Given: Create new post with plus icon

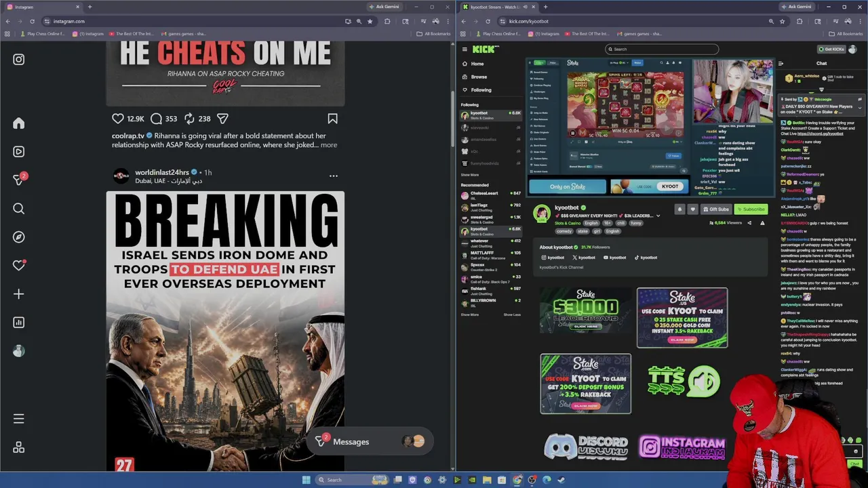Looking at the screenshot, I should [19, 294].
